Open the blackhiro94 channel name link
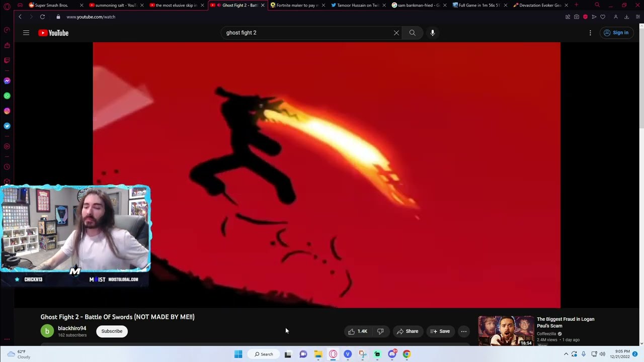644x362 pixels. (72, 328)
